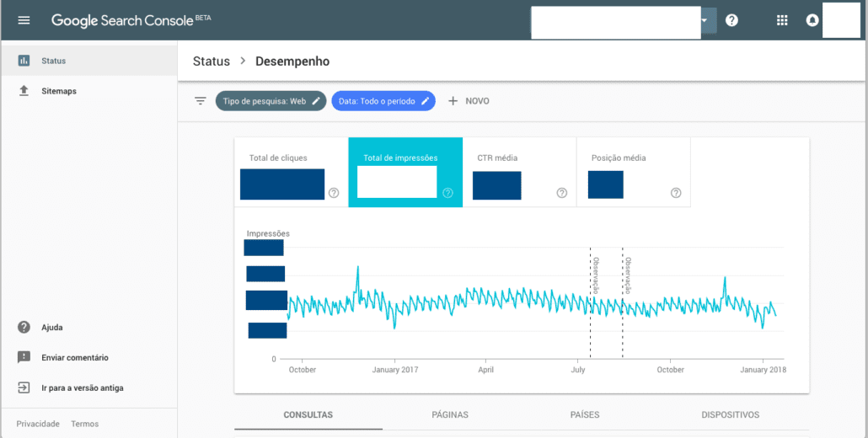Select Status in the sidebar
Screen dimensions: 868x438
click(88, 61)
